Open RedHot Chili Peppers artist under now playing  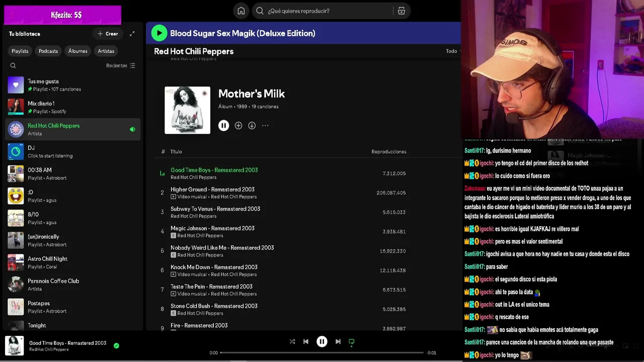point(49,349)
